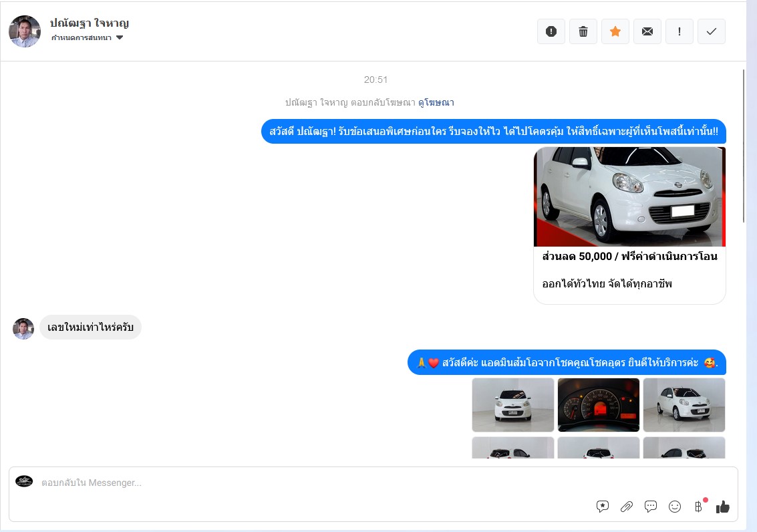Open the emoji picker smiley icon
757x532 pixels.
click(675, 507)
